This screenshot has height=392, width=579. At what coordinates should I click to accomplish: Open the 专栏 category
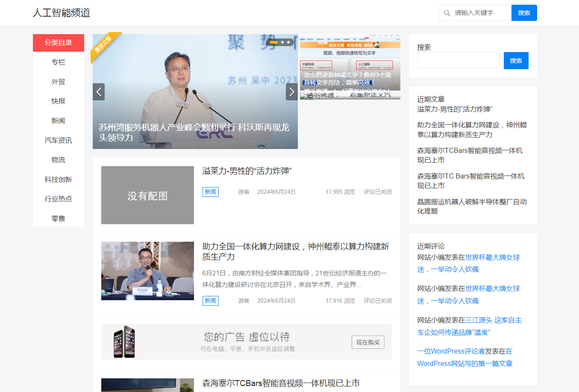click(x=59, y=62)
